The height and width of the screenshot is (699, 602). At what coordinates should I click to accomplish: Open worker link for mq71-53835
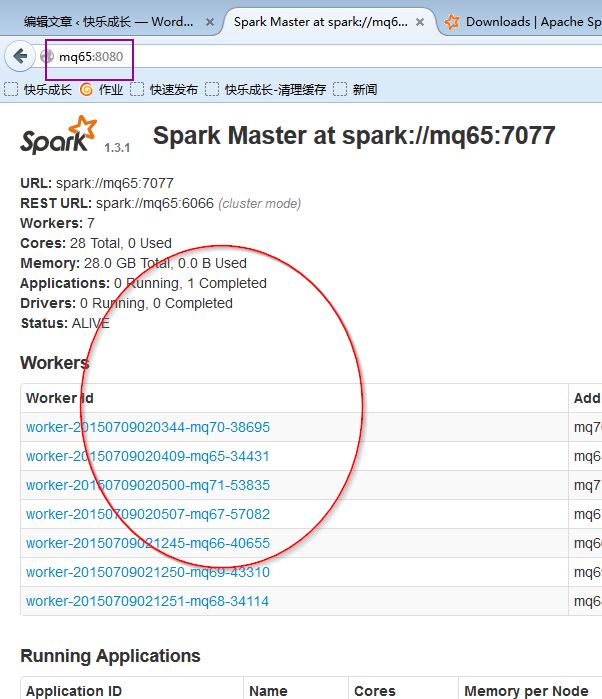coord(148,485)
